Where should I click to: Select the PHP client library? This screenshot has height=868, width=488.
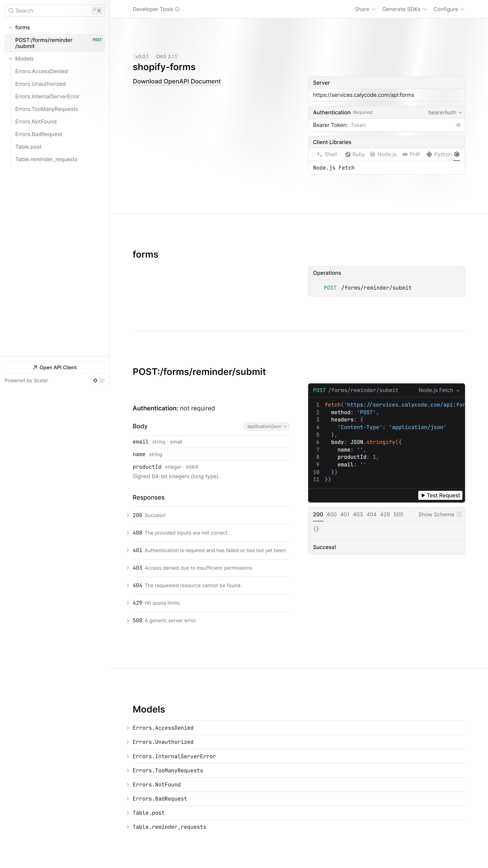coord(411,154)
